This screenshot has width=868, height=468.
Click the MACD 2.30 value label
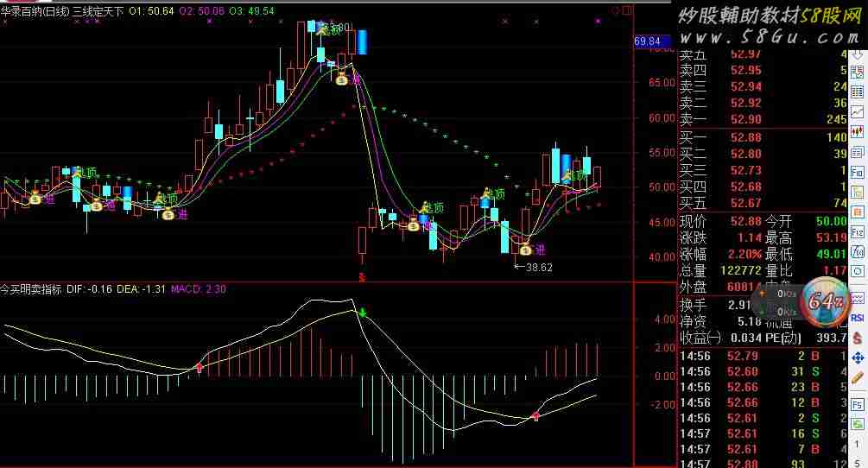199,288
